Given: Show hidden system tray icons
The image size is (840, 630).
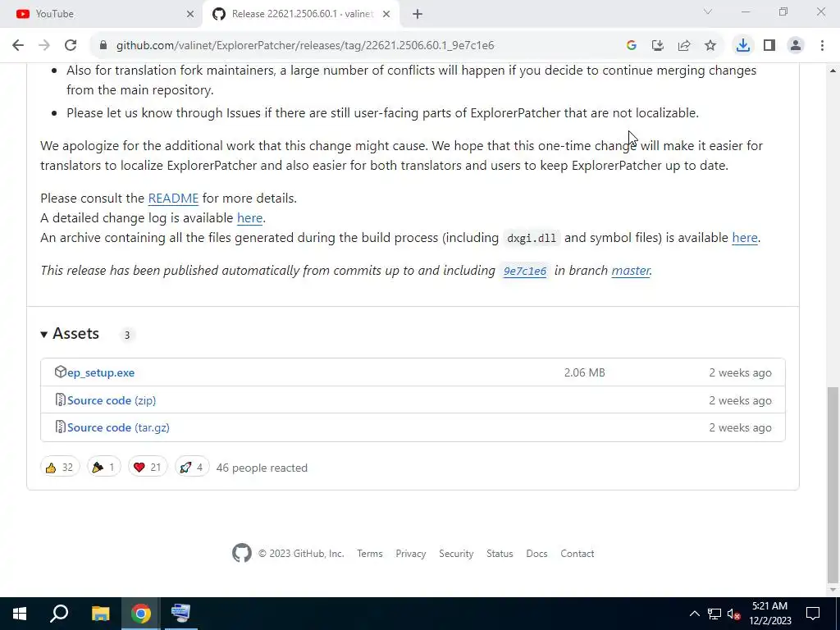Looking at the screenshot, I should tap(694, 614).
